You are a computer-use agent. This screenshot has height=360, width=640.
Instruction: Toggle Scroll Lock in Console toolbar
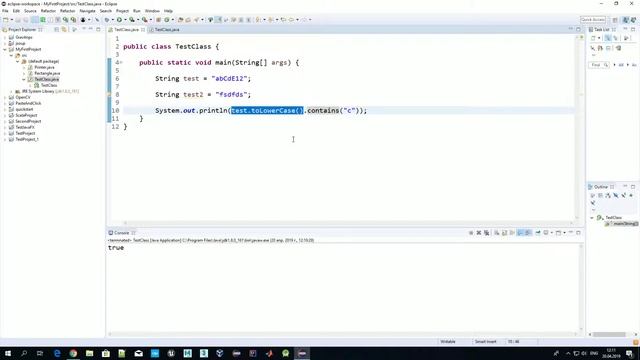pos(504,233)
